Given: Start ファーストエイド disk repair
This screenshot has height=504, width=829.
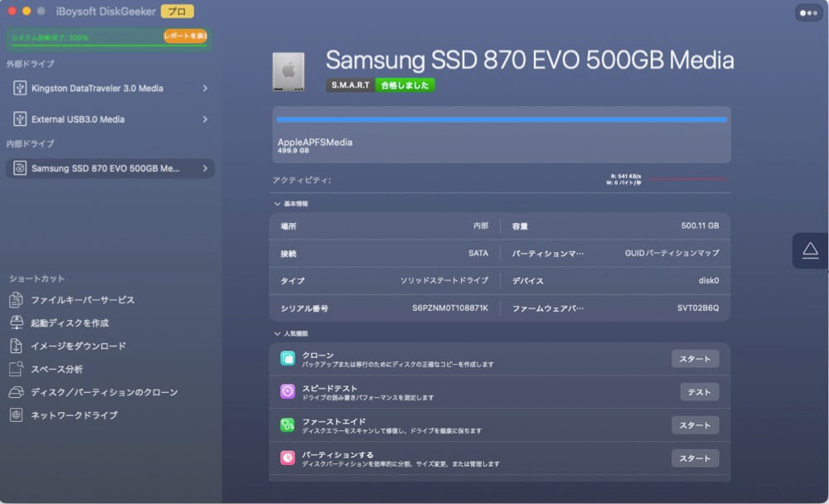Looking at the screenshot, I should (695, 425).
